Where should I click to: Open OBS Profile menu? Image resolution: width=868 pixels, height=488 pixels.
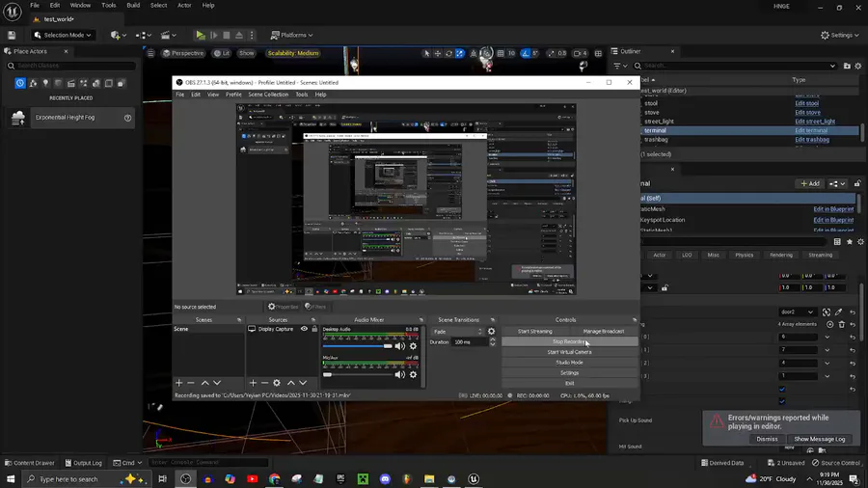(x=233, y=95)
